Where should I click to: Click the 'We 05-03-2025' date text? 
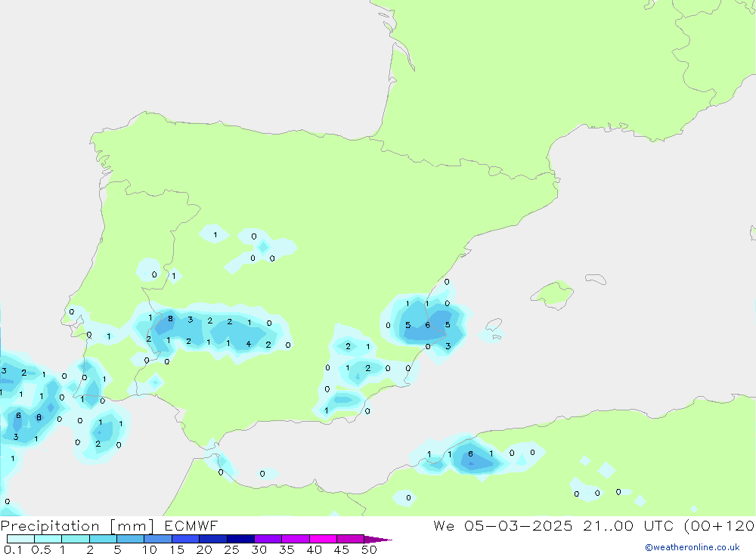pyautogui.click(x=503, y=525)
